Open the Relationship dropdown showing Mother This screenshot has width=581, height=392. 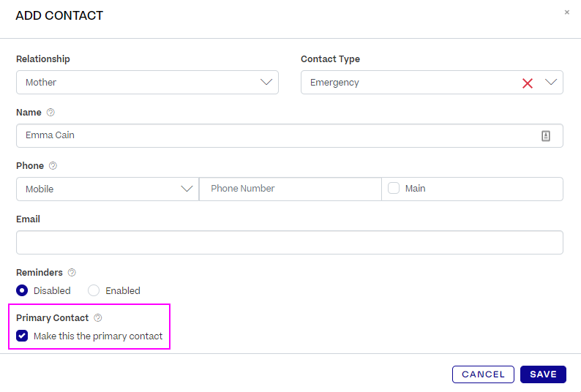pyautogui.click(x=147, y=82)
